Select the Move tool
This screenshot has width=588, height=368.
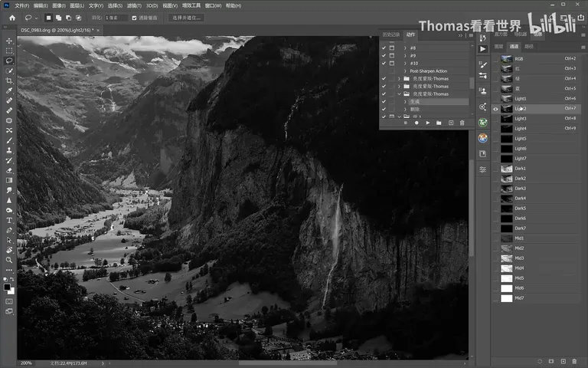click(x=9, y=41)
